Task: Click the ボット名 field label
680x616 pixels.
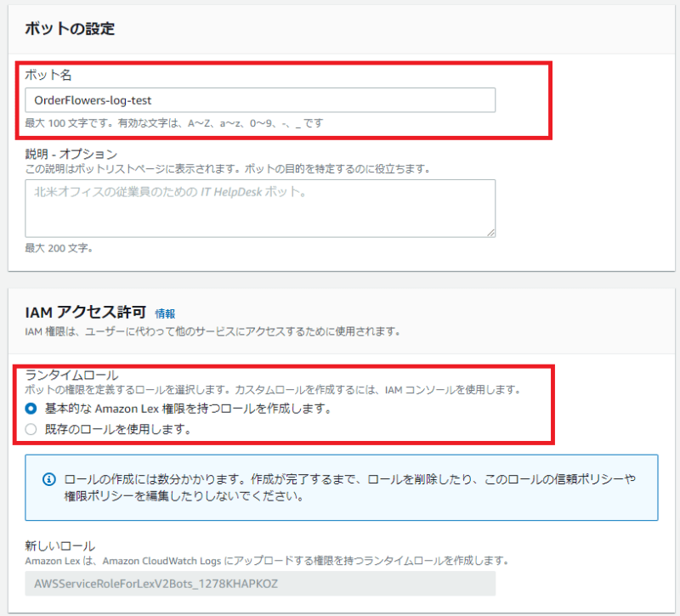Action: (42, 75)
